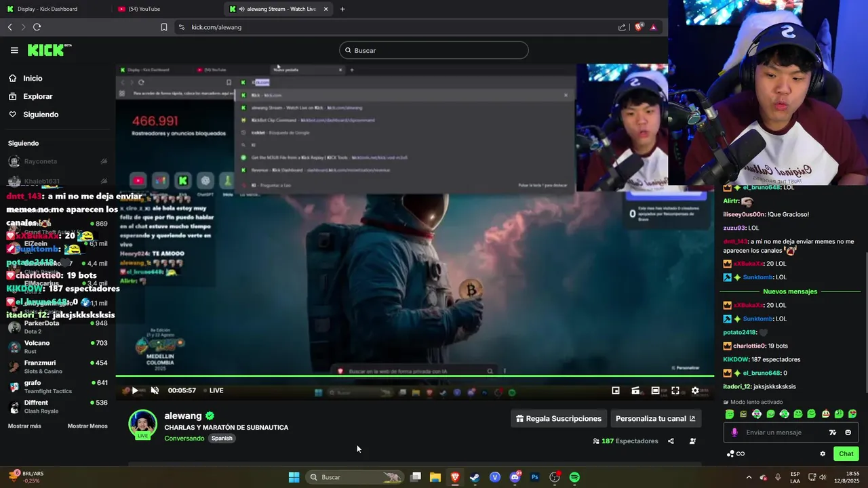Click follow user icon beside share
The height and width of the screenshot is (488, 868).
coord(692,441)
